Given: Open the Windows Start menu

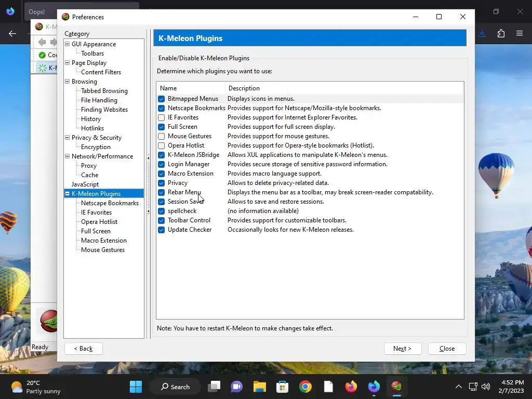Looking at the screenshot, I should point(136,387).
